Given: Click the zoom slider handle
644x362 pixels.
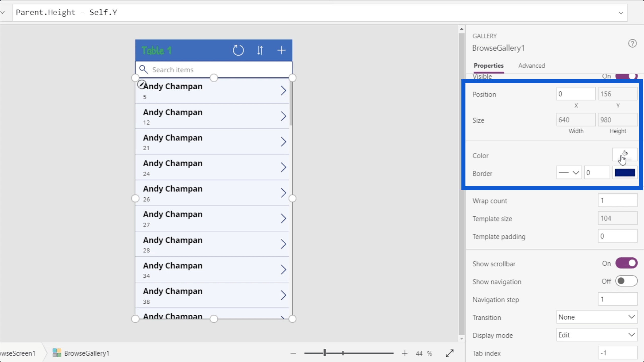Looking at the screenshot, I should (325, 353).
